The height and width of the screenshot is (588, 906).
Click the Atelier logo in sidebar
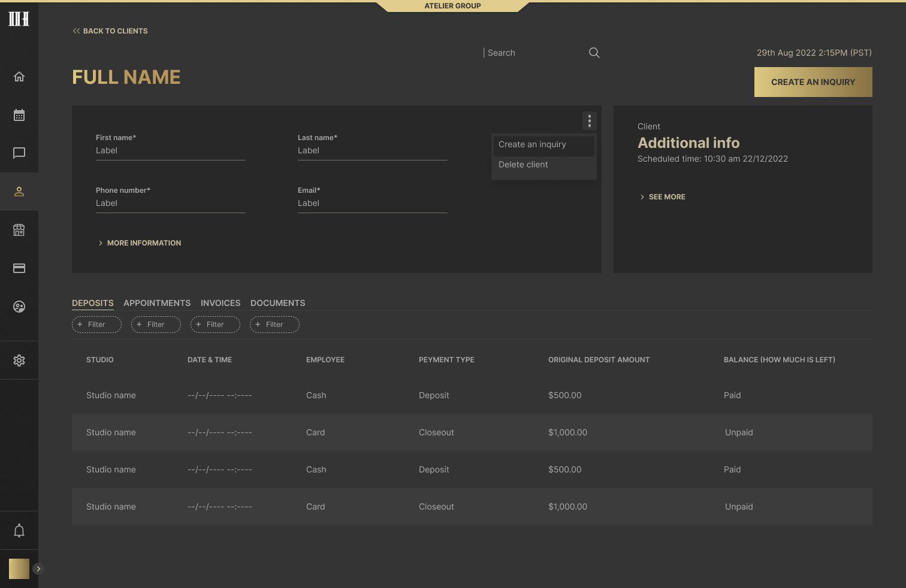19,19
